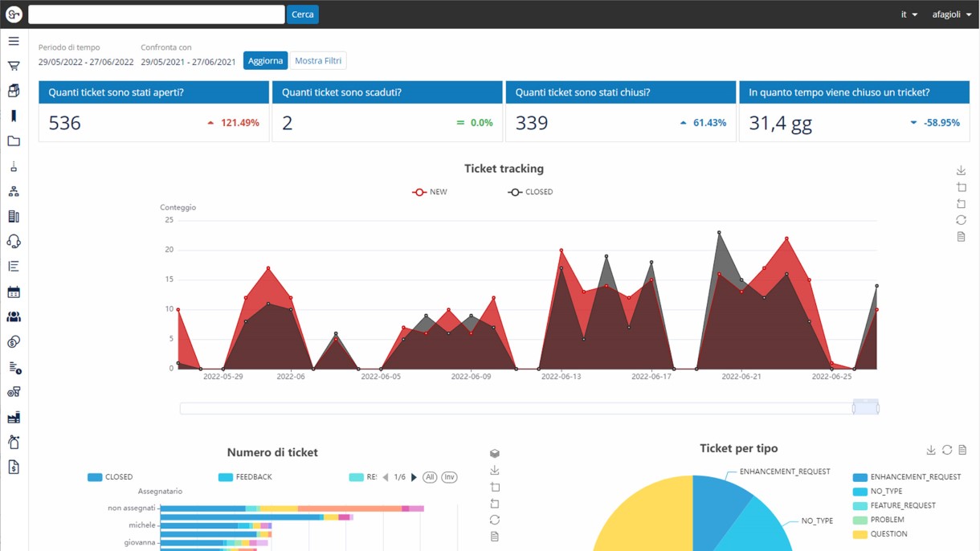The height and width of the screenshot is (551, 980).
Task: Open data view of Ticket tracking chart
Action: (961, 237)
